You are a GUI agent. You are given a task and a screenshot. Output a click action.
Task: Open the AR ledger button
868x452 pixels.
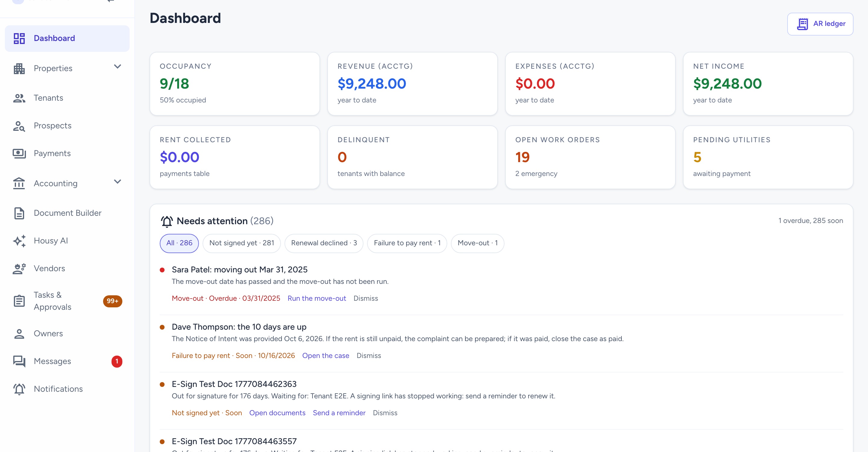820,24
